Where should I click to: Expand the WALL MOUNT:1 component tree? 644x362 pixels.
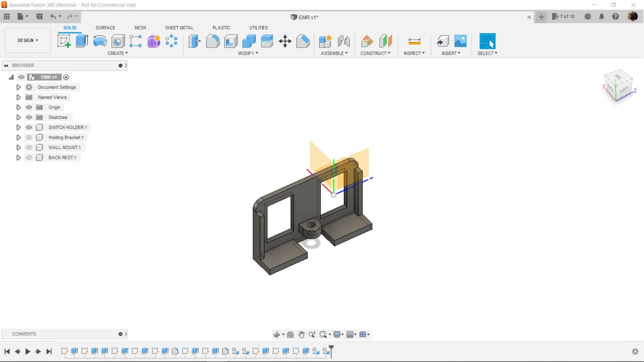point(18,147)
